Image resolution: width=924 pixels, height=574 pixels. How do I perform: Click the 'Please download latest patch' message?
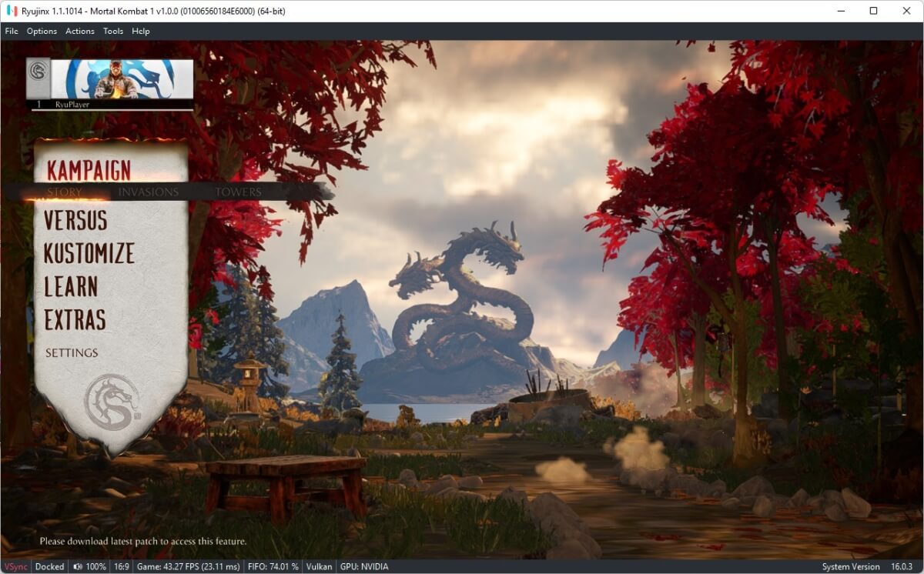(x=143, y=541)
